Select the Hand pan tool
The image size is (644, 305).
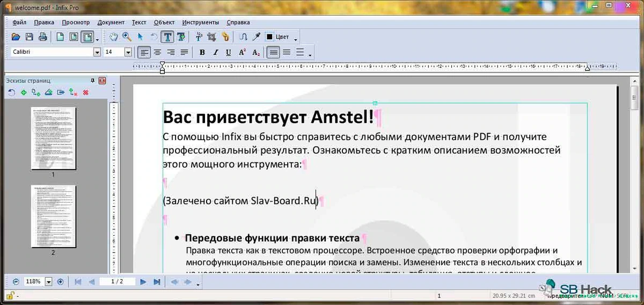114,37
